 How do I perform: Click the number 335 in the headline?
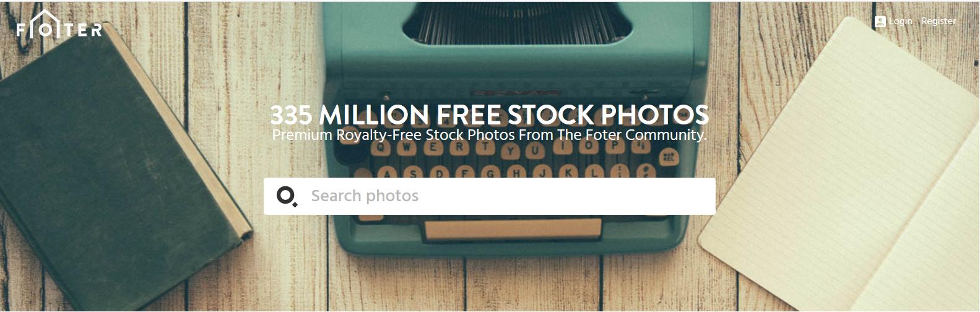pos(291,115)
